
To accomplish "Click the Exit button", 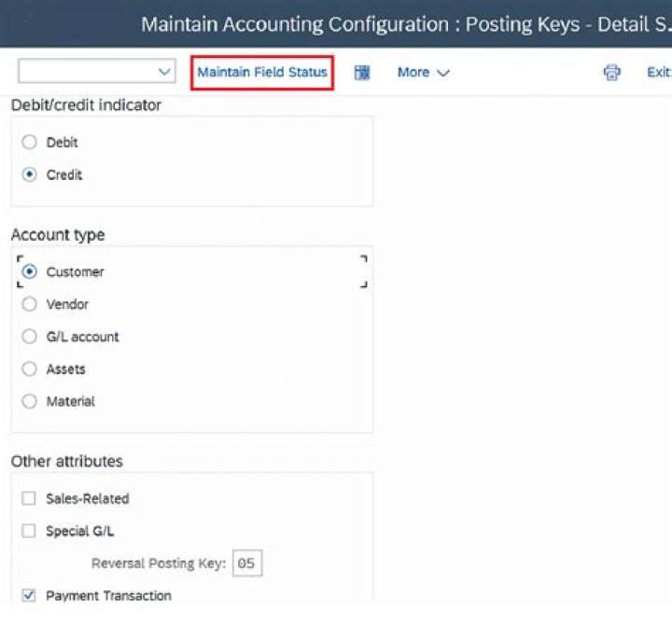I will click(659, 72).
